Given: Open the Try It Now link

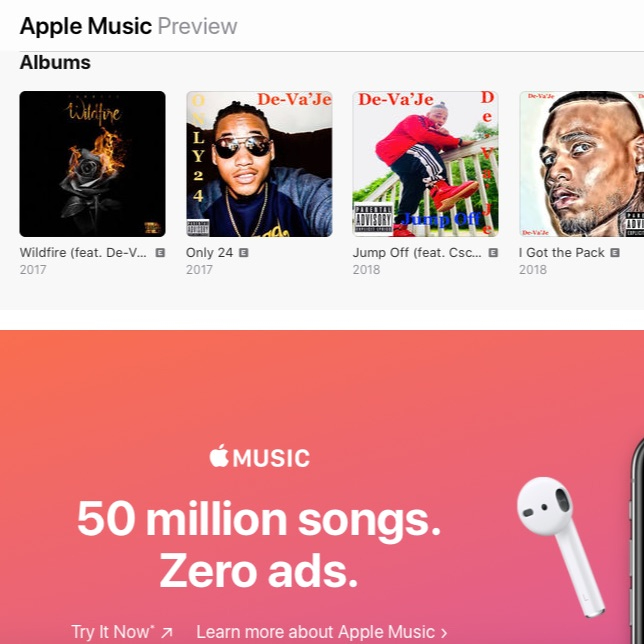Looking at the screenshot, I should [x=122, y=632].
